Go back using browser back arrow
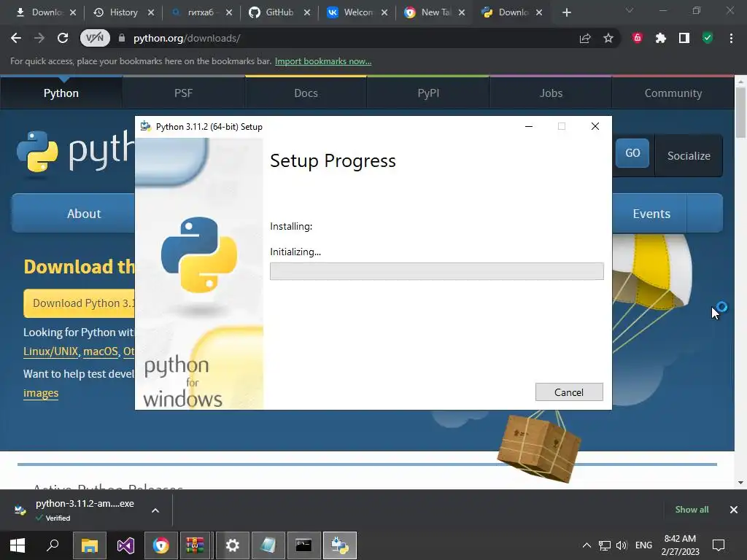The image size is (747, 560). coord(16,38)
